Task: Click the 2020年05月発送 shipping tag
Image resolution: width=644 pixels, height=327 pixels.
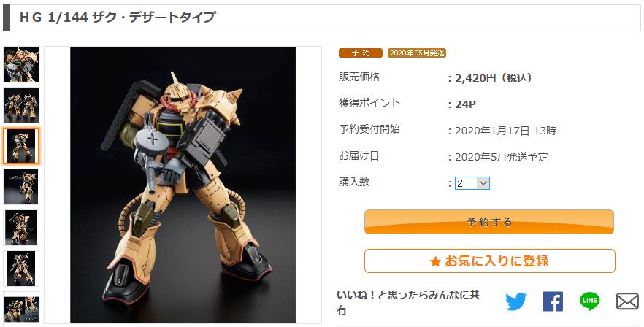Action: point(417,53)
